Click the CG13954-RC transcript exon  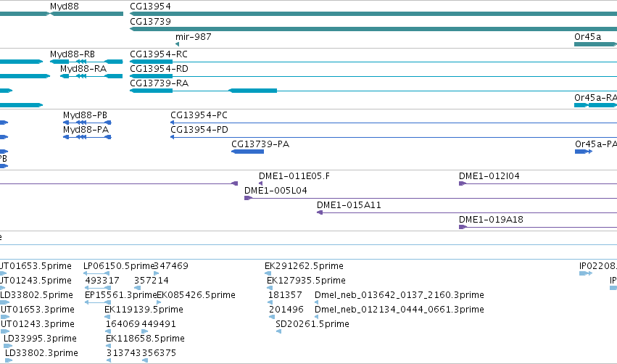[x=151, y=62]
